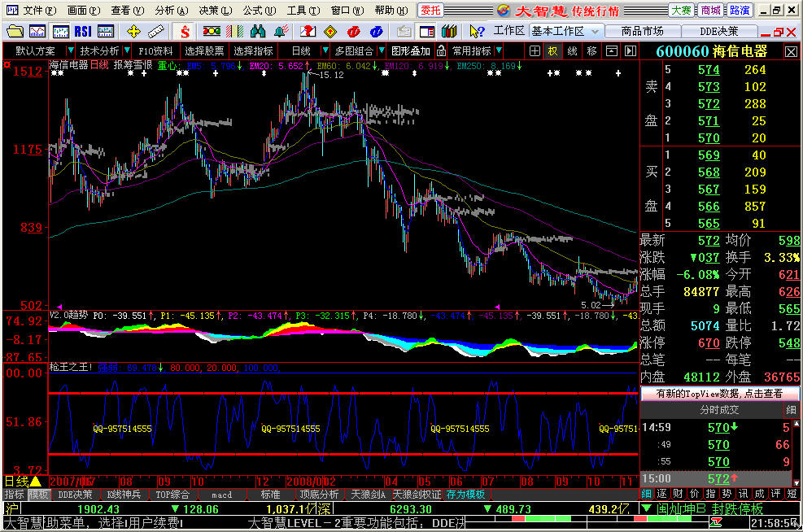
Task: Open the 帮助 menu
Action: point(391,11)
